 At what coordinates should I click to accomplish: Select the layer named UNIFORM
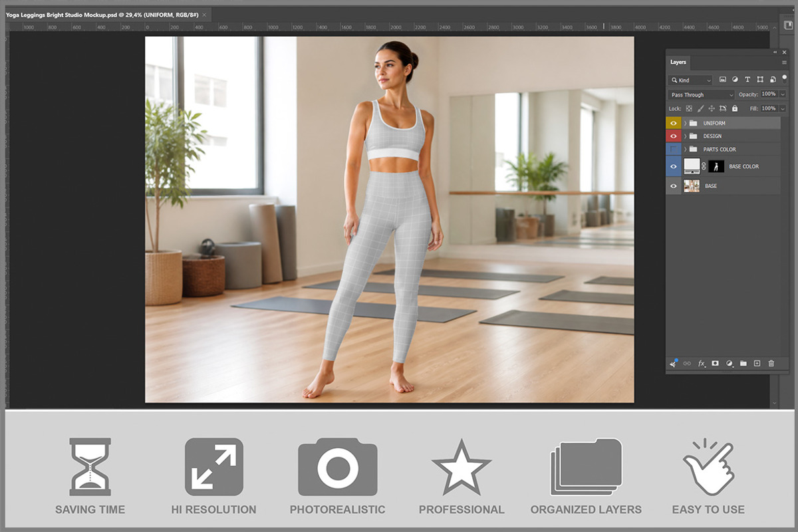[x=714, y=123]
